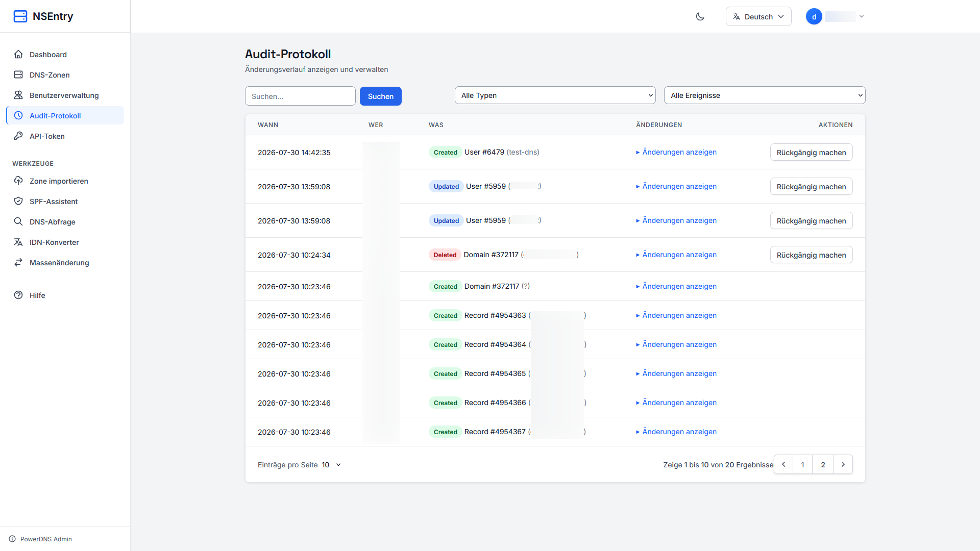Screen dimensions: 980x551
Task: Click the ÄNDERUNGEN column header
Action: [x=659, y=124]
